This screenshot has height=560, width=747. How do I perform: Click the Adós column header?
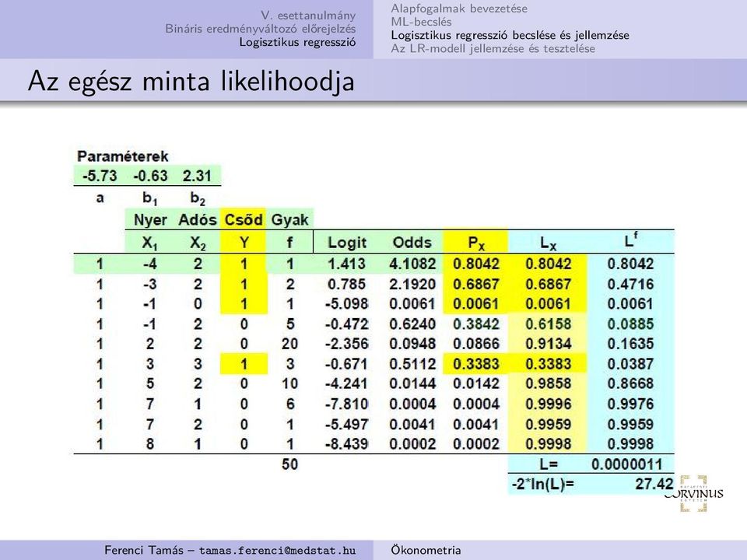click(x=198, y=220)
